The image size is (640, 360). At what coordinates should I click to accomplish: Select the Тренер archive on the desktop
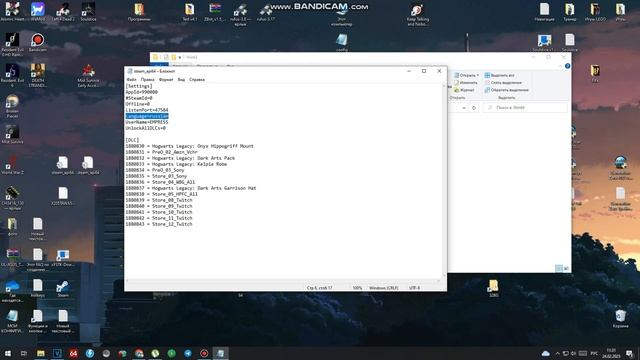click(570, 11)
